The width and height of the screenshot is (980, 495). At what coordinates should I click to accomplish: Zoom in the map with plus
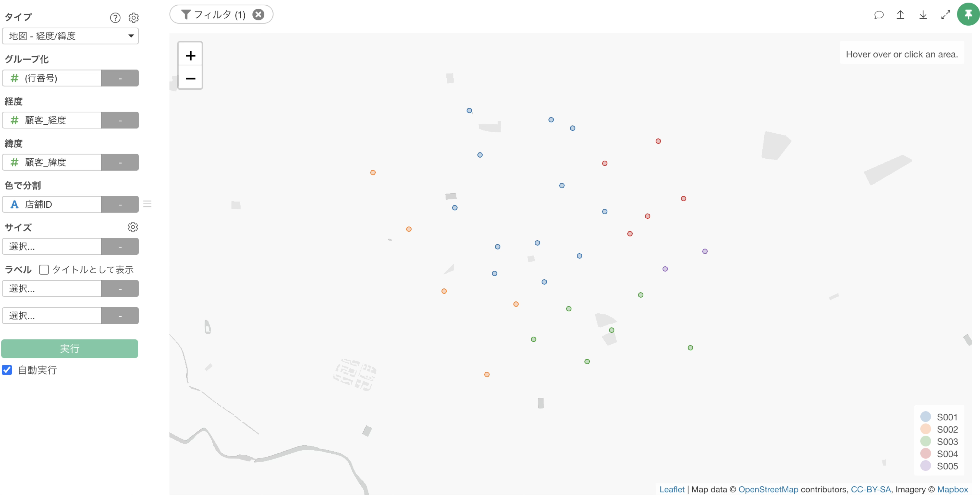click(x=190, y=56)
